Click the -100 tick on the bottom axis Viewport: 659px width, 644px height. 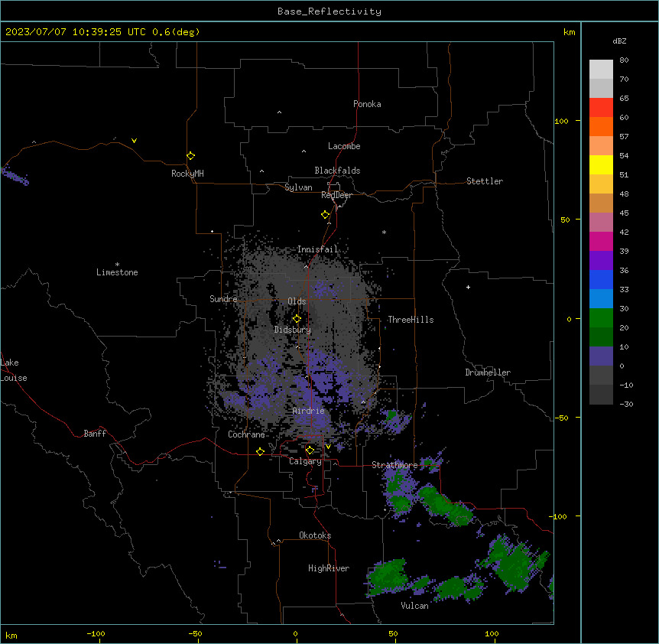point(96,634)
